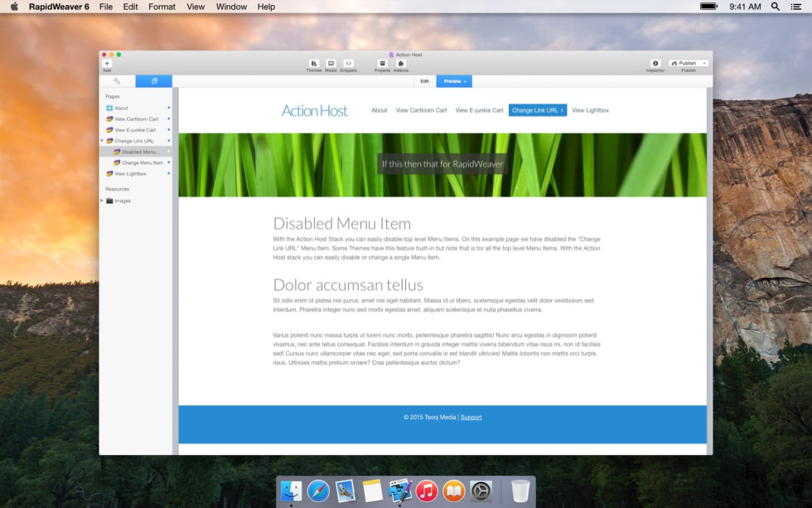Screen dimensions: 812x508
Task: Click the Change Menu Item page icon
Action: [x=117, y=162]
